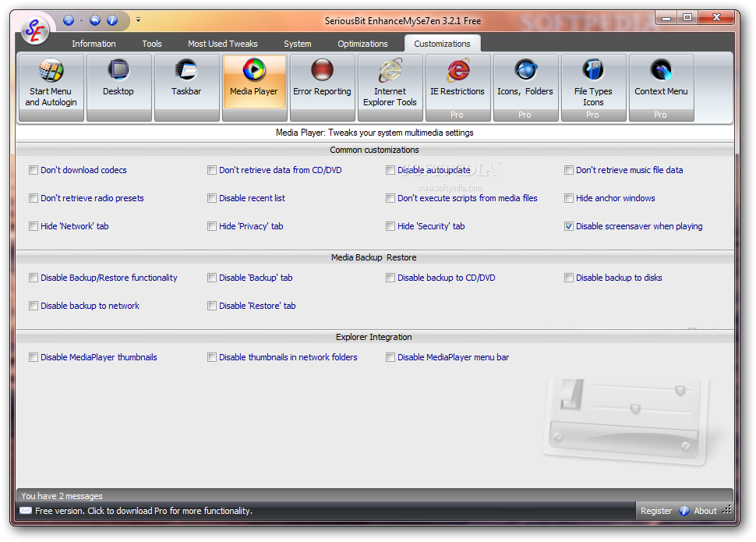756x542 pixels.
Task: Click the first blue globe quick-access icon
Action: click(x=69, y=20)
